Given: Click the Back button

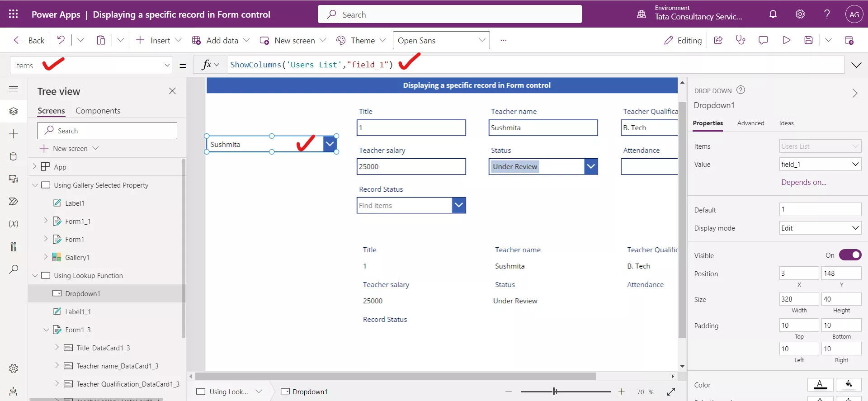Looking at the screenshot, I should [29, 40].
